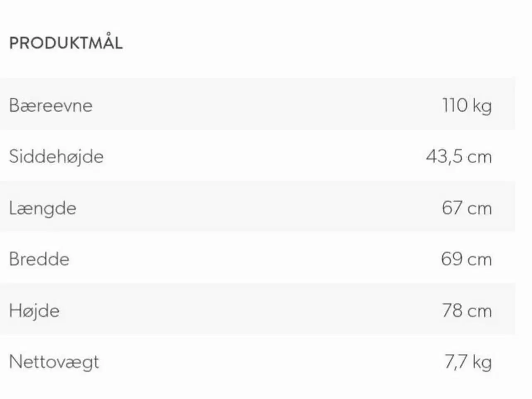Click the PRODUKTMÅL heading

[x=66, y=43]
